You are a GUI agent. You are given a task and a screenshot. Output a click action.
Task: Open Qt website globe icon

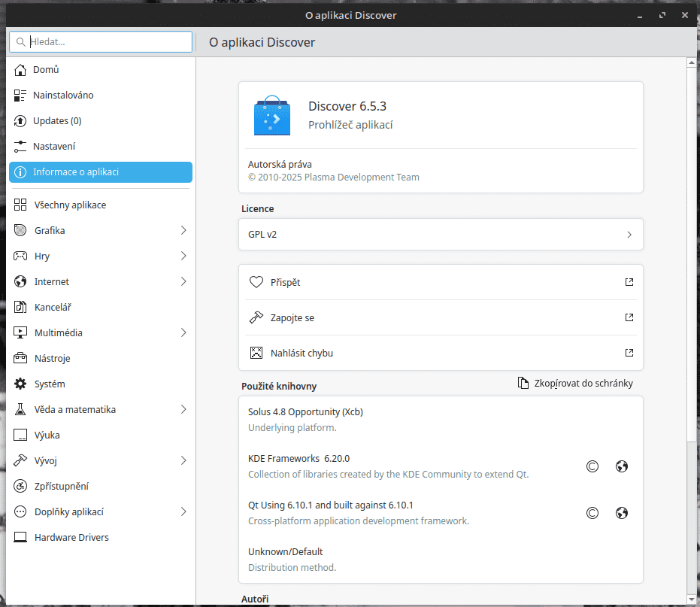622,513
